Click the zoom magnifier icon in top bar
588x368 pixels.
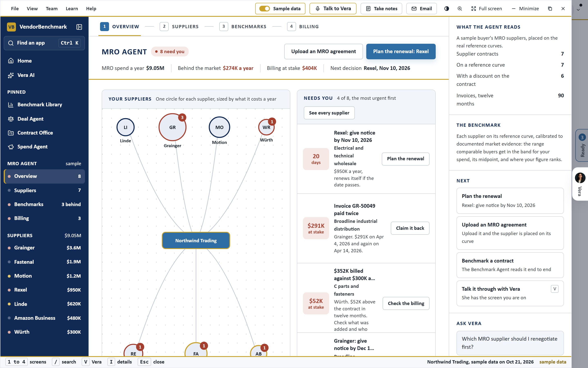coord(460,9)
